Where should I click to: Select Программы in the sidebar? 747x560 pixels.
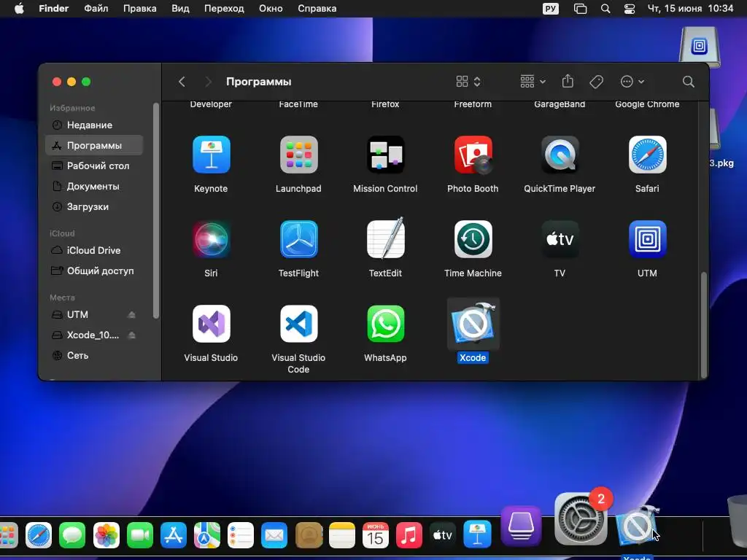[x=94, y=145]
